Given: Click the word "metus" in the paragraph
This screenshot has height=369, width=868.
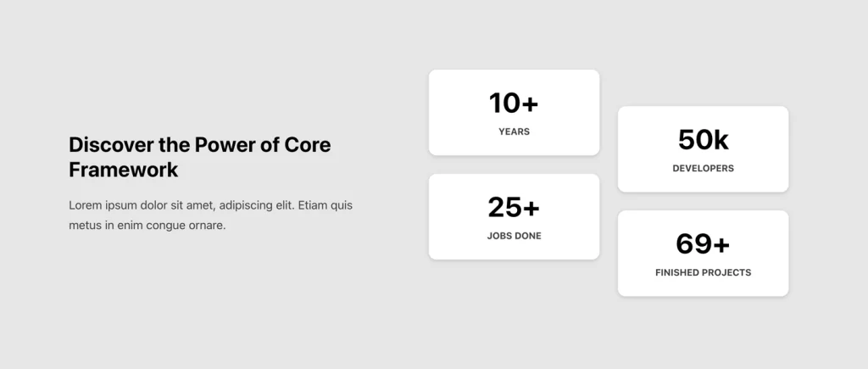Looking at the screenshot, I should 85,226.
